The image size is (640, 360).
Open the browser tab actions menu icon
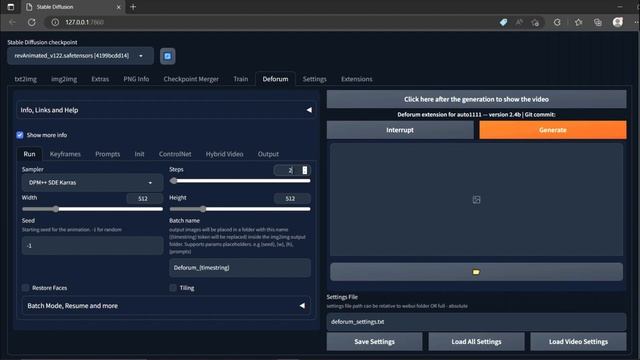point(11,7)
